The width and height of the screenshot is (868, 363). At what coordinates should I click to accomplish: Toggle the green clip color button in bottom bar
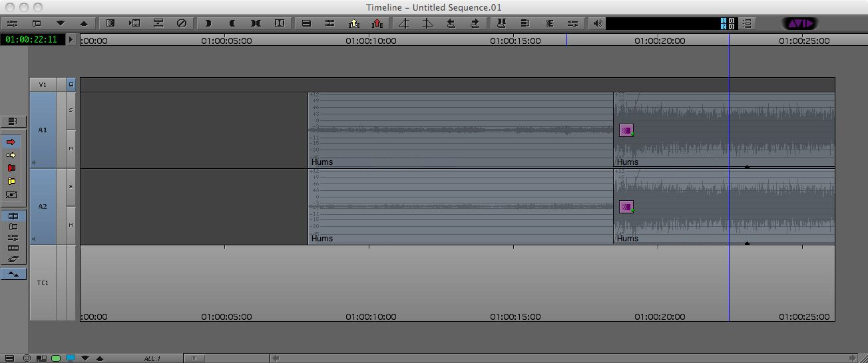[x=56, y=358]
